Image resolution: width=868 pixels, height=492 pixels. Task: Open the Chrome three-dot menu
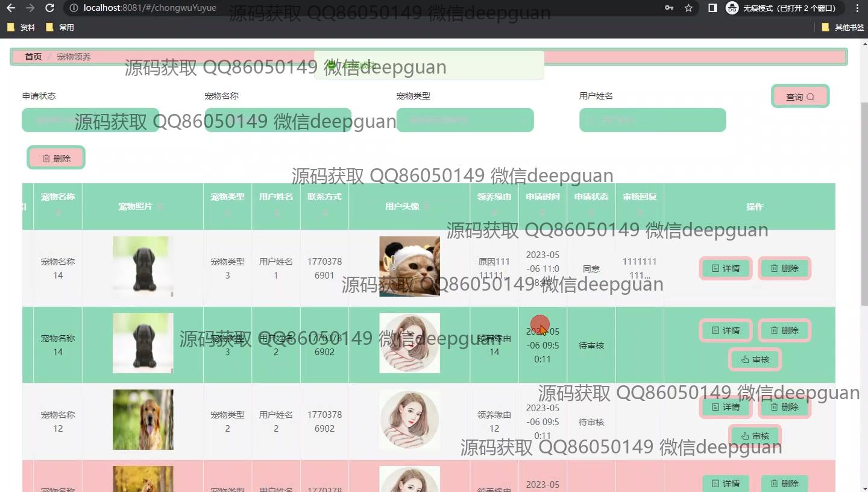(x=857, y=8)
